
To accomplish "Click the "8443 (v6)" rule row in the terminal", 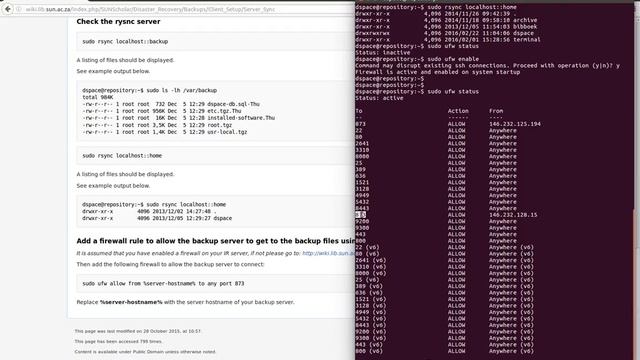I will click(444, 325).
